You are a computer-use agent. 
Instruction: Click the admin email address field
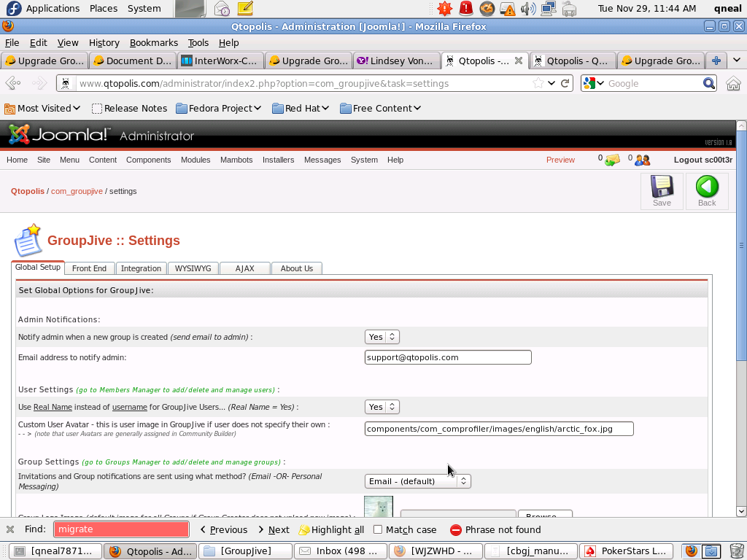click(x=448, y=357)
